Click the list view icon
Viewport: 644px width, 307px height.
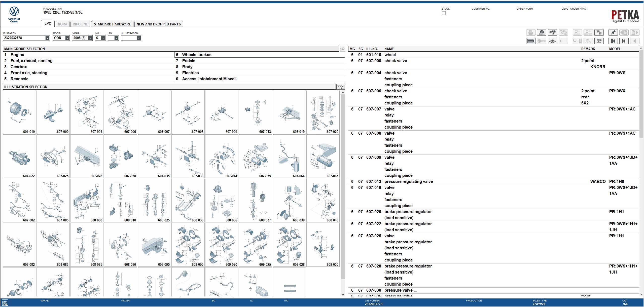[x=531, y=41]
